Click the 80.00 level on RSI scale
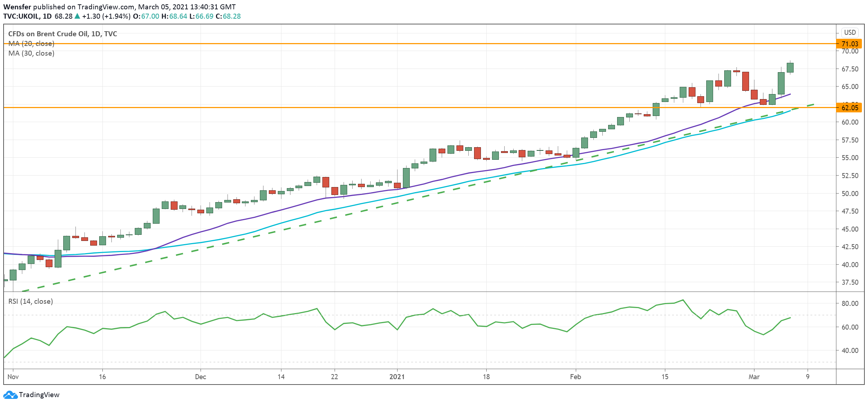868x405 pixels. tap(850, 303)
